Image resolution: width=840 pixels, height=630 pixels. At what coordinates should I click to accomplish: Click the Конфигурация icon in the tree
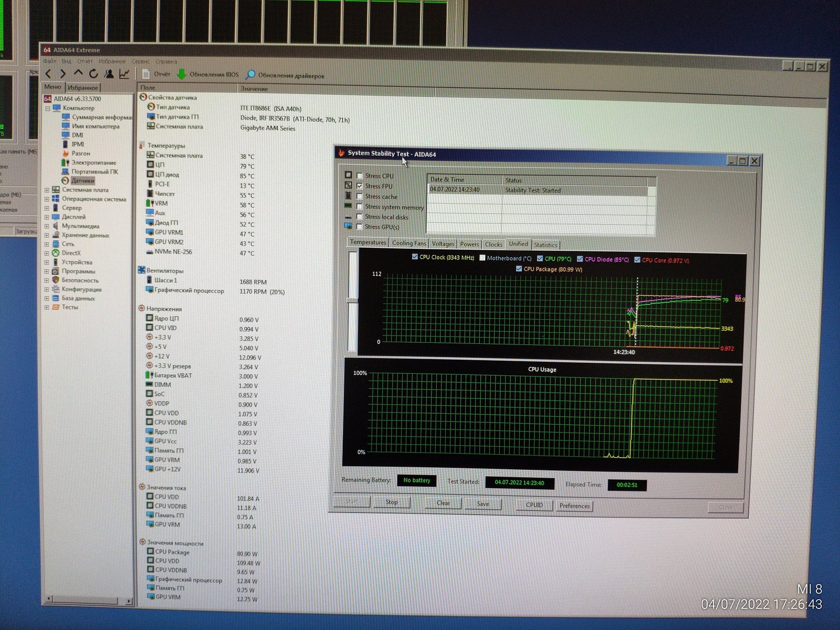pos(56,289)
